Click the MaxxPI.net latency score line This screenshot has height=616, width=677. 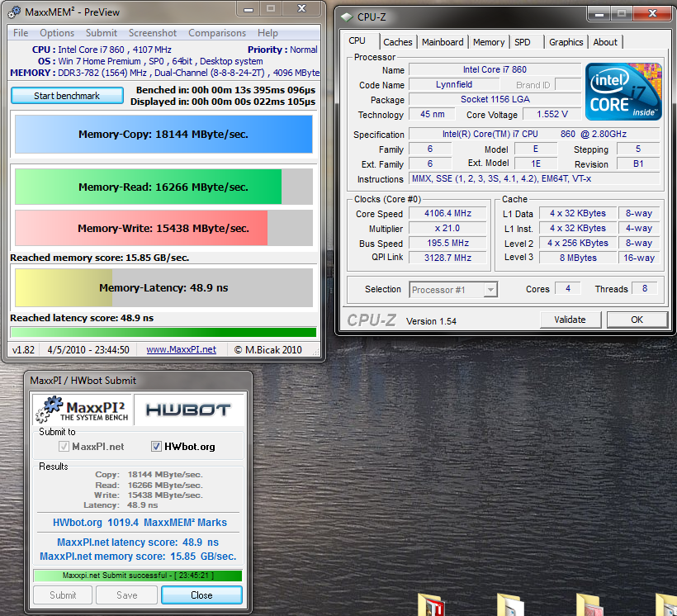point(138,543)
